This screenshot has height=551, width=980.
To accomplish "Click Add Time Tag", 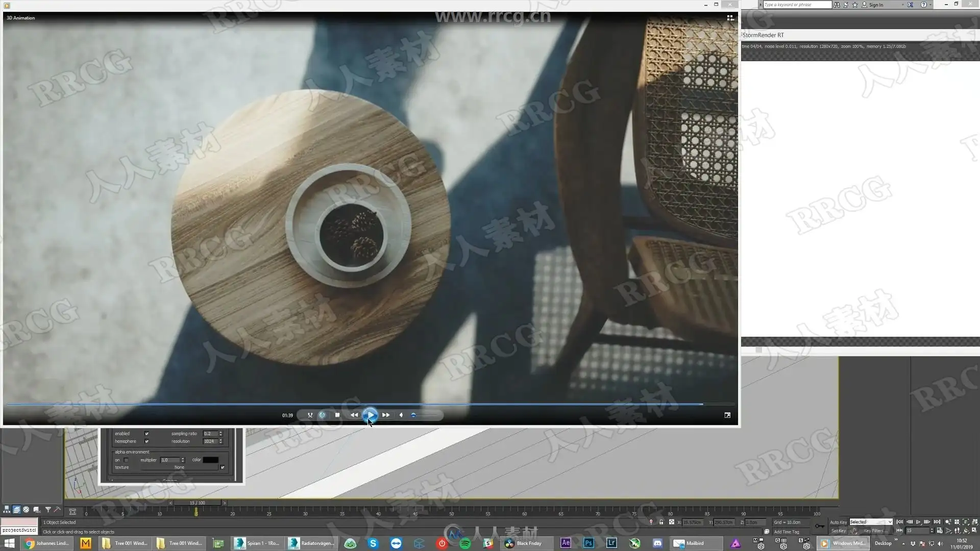I will 787,532.
